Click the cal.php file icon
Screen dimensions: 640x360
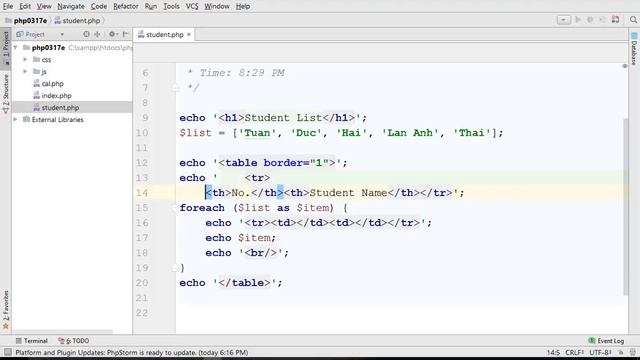point(36,84)
